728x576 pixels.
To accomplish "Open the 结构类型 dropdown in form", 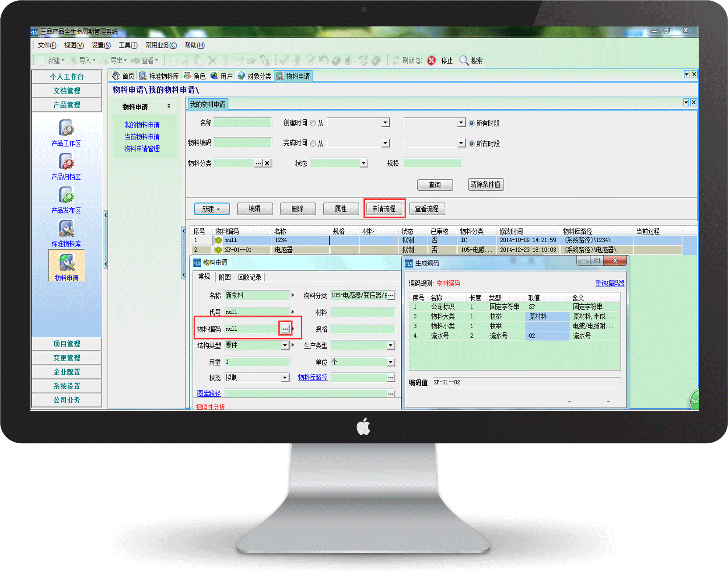I will click(x=285, y=346).
